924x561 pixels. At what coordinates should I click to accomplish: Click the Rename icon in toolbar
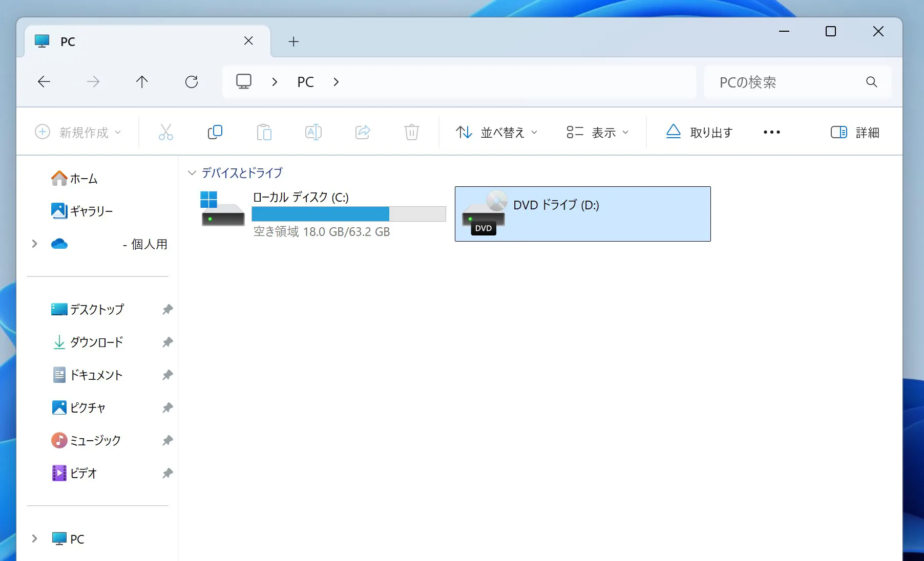tap(313, 132)
